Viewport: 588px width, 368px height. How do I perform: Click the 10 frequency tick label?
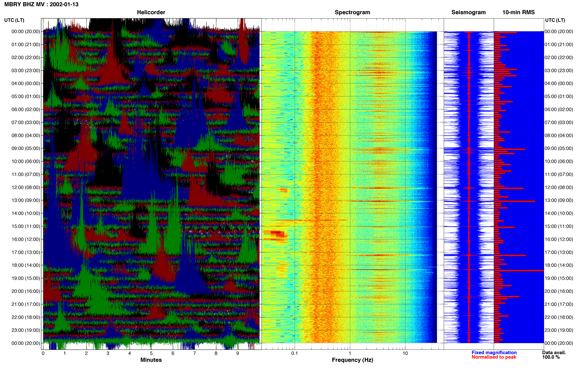coord(405,353)
